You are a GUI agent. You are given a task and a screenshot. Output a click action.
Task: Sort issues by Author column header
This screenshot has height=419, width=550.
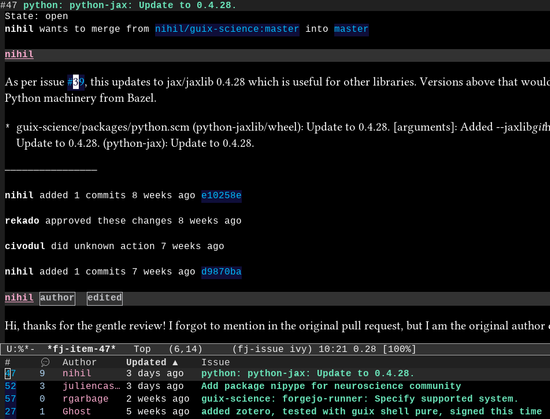(x=79, y=362)
